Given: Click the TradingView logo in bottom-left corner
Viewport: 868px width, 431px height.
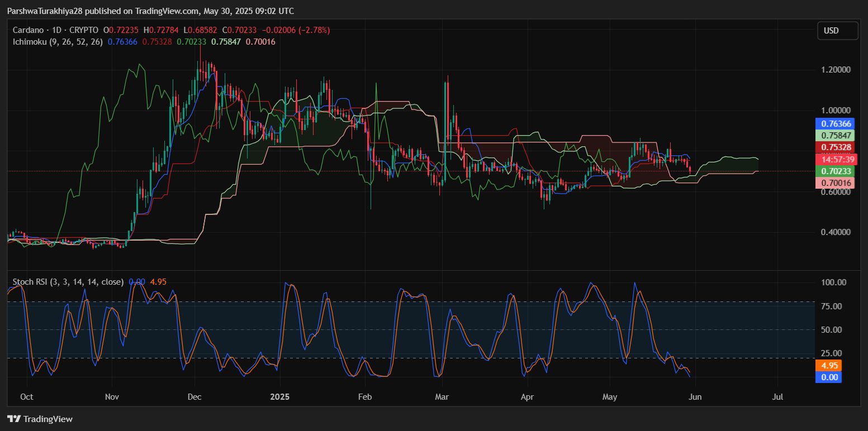Looking at the screenshot, I should click(x=40, y=419).
